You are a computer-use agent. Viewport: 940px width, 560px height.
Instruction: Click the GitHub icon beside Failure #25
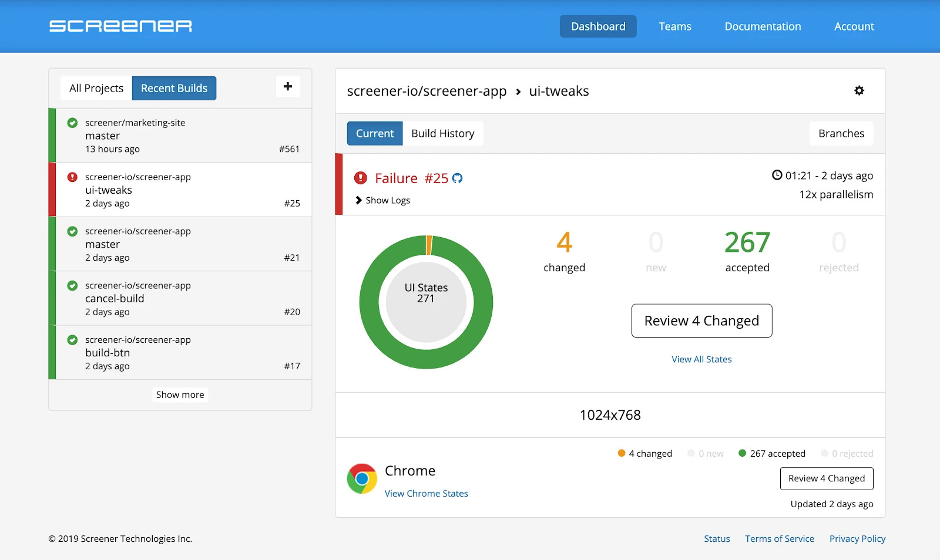click(458, 178)
